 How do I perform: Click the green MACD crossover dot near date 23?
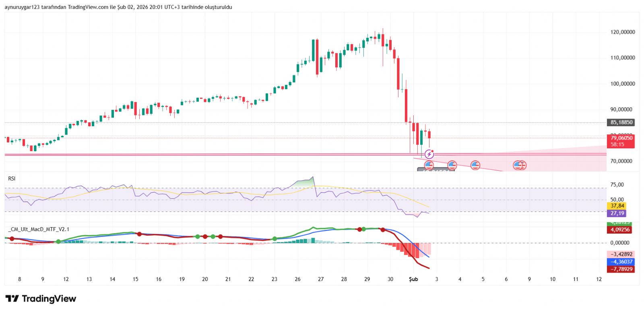(275, 239)
